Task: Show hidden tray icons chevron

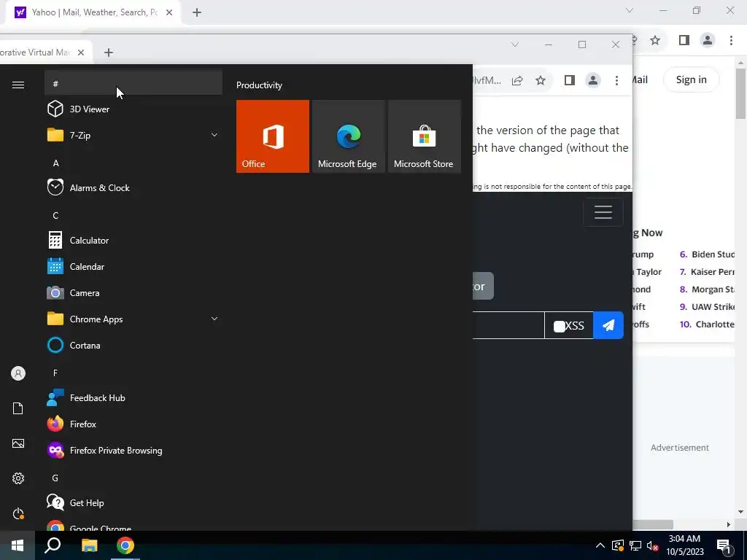Action: 600,545
